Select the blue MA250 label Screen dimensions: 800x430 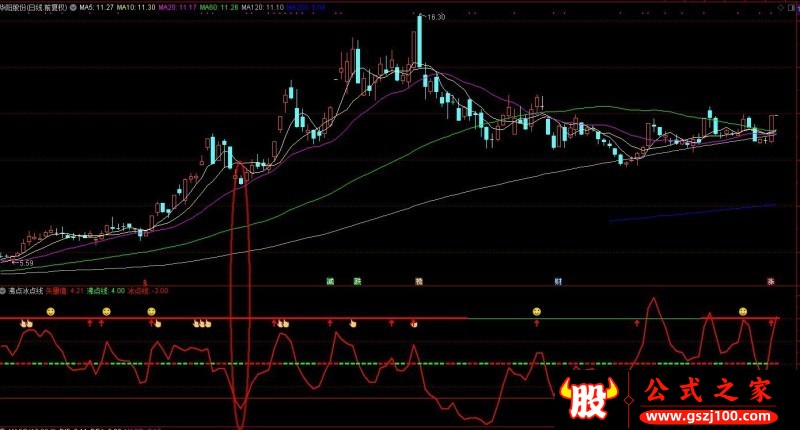(306, 8)
